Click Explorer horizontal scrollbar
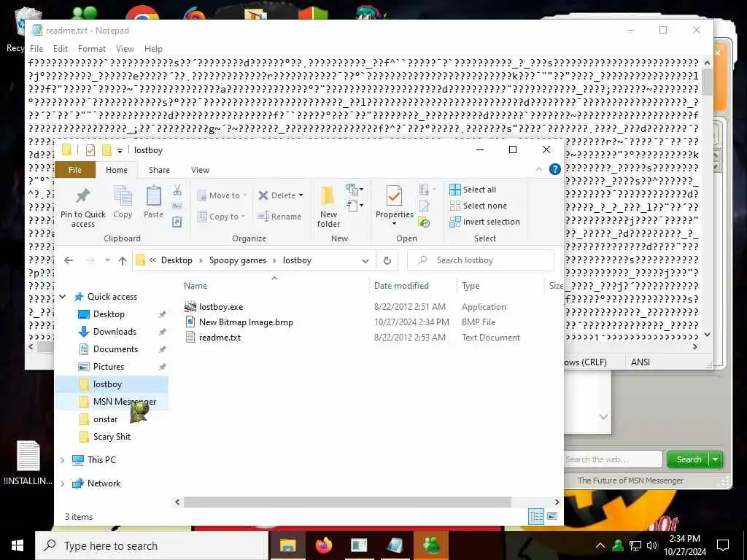 (x=347, y=502)
